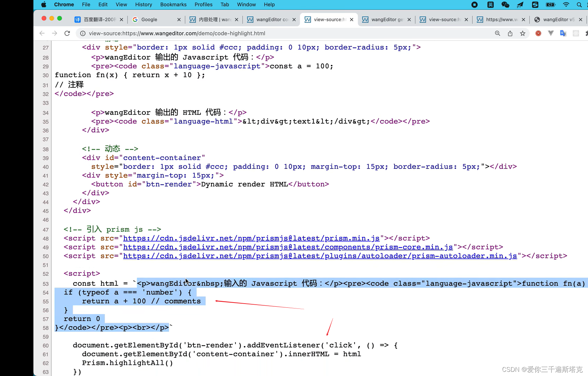Screen dimensions: 588x376
Task: Click the input method icon in menu bar
Action: click(490, 5)
